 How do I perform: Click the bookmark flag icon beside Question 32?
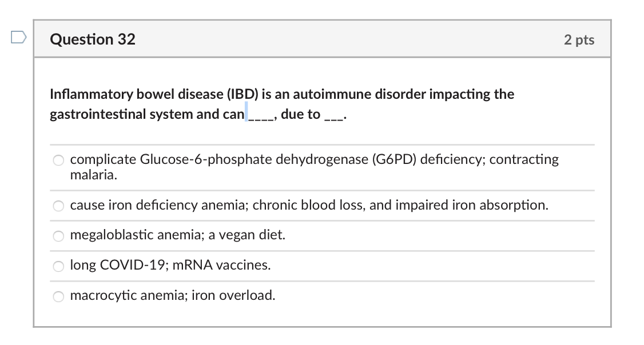(19, 36)
